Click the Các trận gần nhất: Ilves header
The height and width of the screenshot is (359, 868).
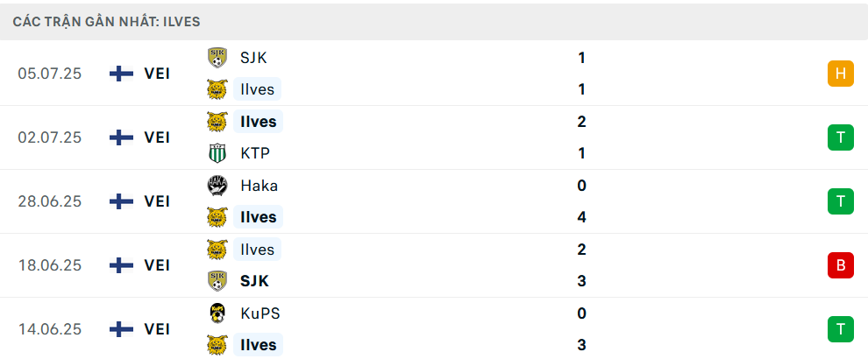coord(107,22)
